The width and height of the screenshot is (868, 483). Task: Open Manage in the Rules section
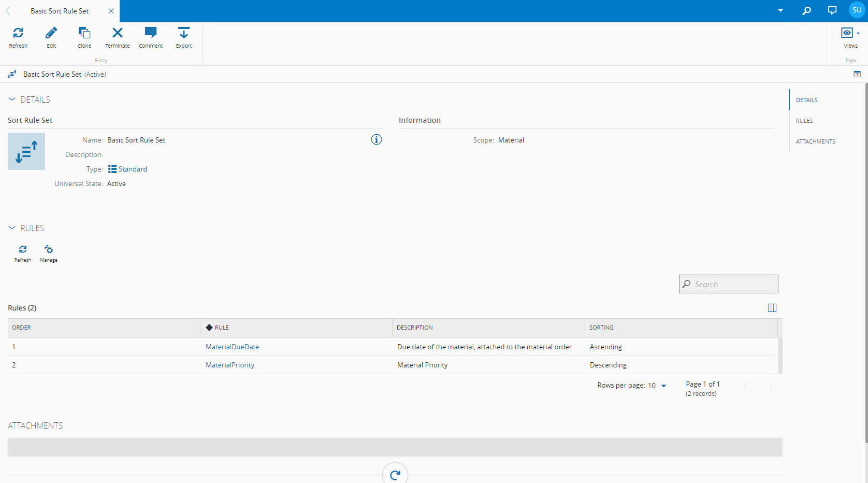click(48, 253)
